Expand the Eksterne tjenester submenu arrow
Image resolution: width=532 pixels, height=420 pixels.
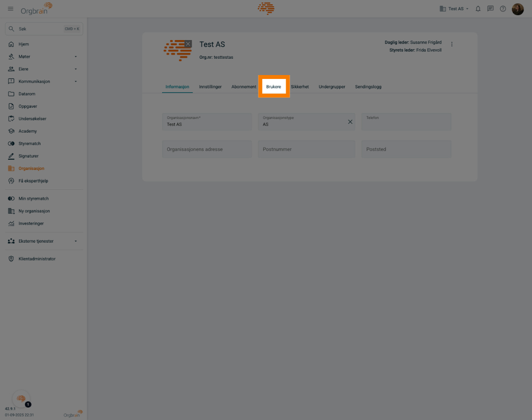tap(76, 241)
